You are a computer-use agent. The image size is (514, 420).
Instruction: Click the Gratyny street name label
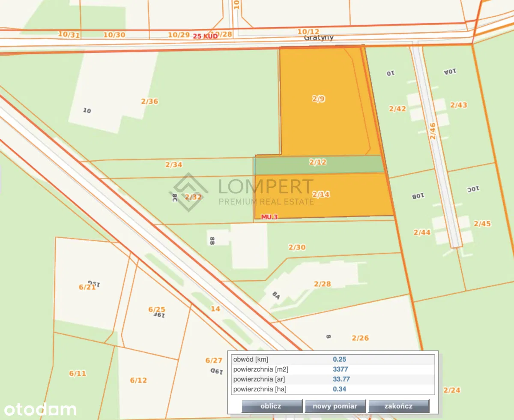click(x=319, y=38)
